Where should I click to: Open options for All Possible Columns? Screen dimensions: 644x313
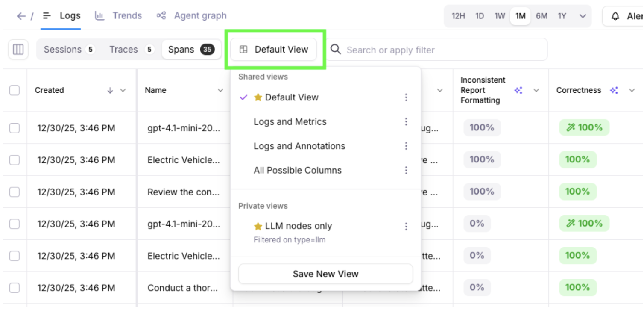[x=406, y=171]
